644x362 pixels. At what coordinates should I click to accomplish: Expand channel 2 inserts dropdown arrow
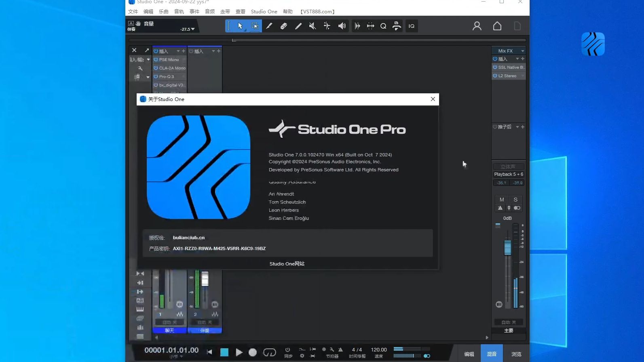pyautogui.click(x=213, y=51)
